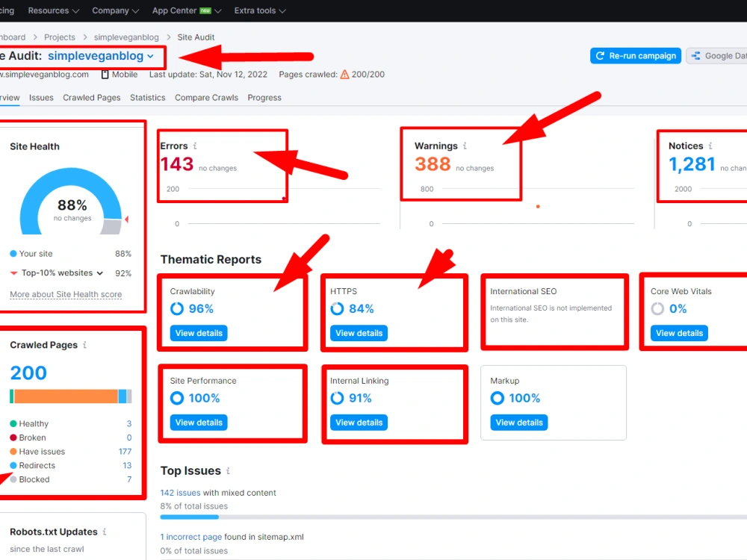
Task: Click the Have issues count 177
Action: 125,452
